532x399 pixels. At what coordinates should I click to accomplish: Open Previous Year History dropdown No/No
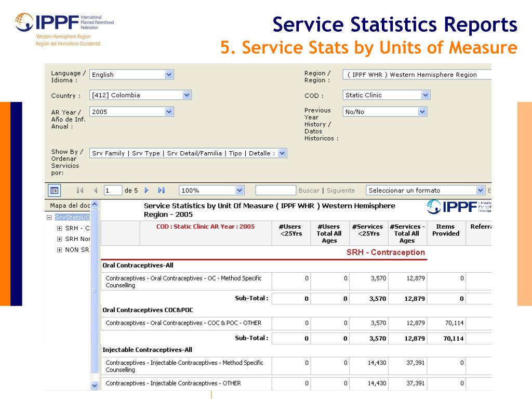(385, 112)
